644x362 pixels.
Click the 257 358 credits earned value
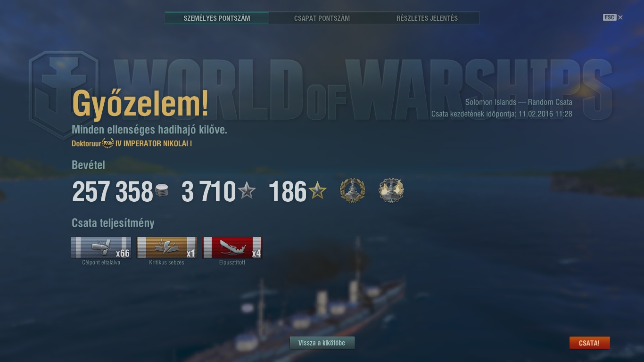tap(113, 192)
